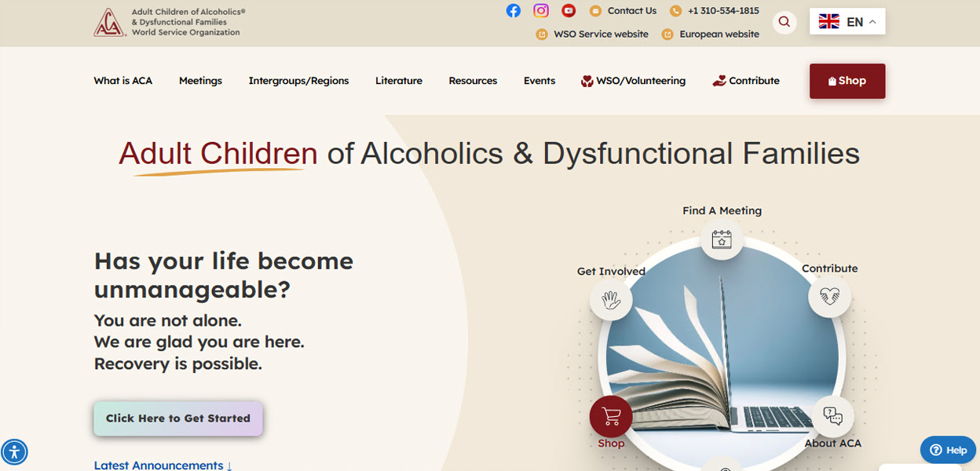Open the Facebook page icon
Viewport: 980px width, 471px height.
click(x=513, y=10)
